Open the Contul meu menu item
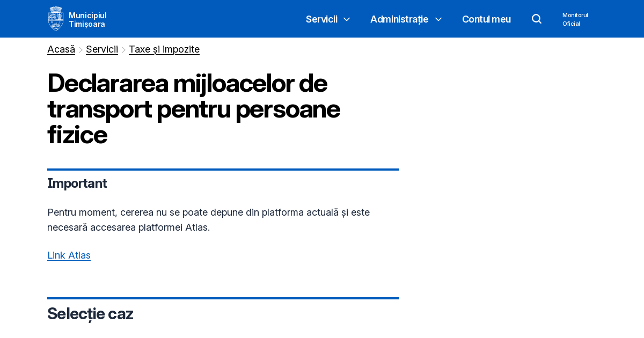Viewport: 644px width, 338px height. pos(486,19)
